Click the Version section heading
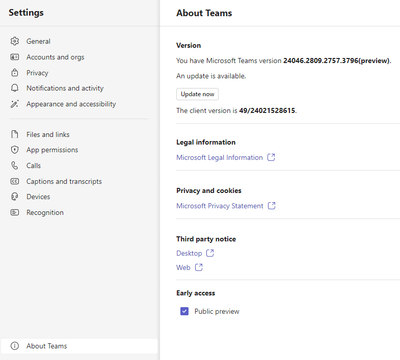 coord(189,45)
